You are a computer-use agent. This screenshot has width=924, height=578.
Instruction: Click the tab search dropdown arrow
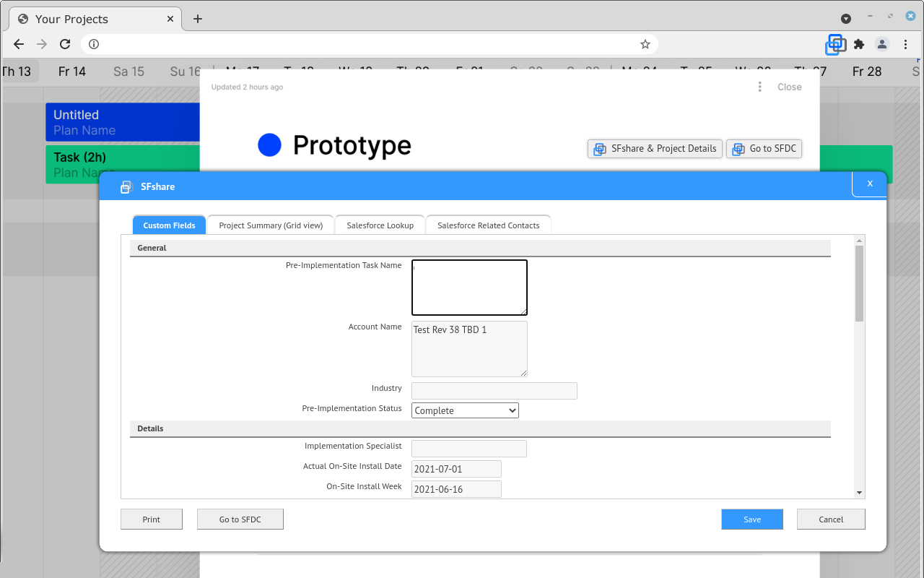[846, 19]
